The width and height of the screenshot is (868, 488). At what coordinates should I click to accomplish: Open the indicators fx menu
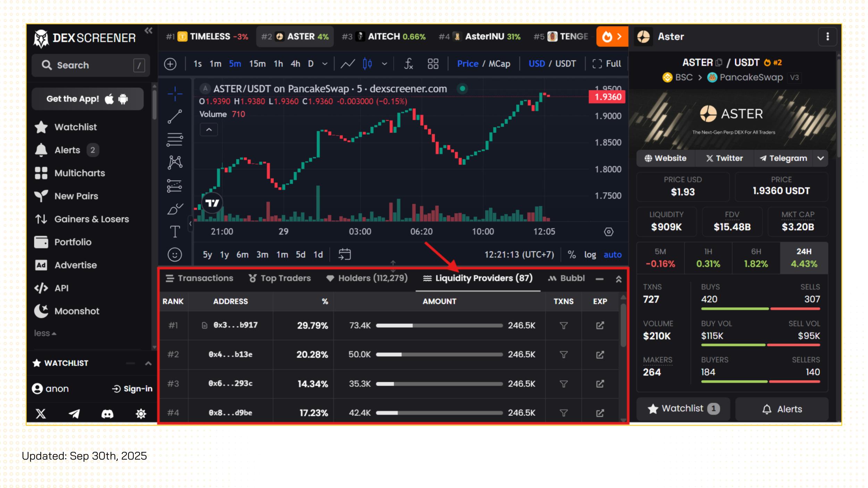pos(408,64)
